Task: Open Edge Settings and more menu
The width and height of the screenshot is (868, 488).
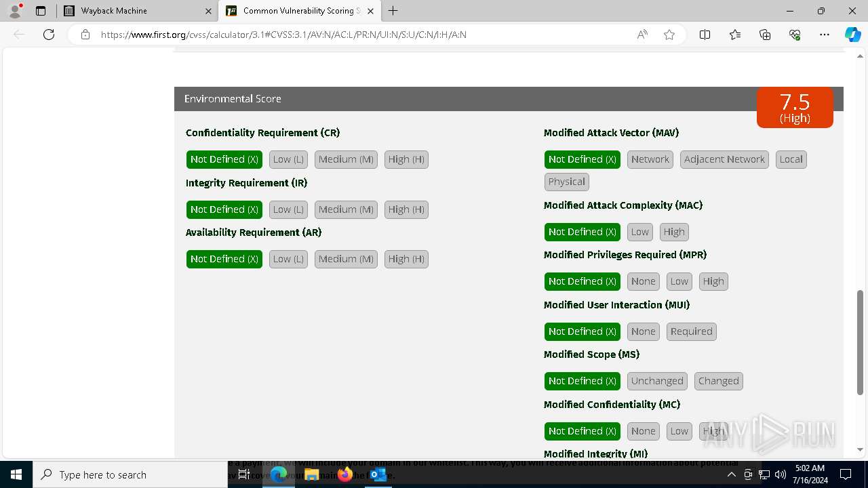Action: pyautogui.click(x=825, y=35)
